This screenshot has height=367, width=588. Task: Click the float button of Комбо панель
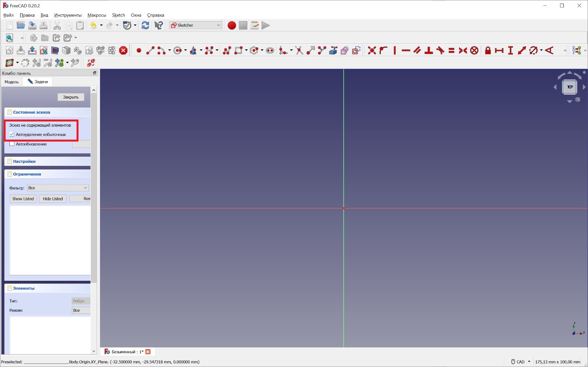(x=94, y=73)
